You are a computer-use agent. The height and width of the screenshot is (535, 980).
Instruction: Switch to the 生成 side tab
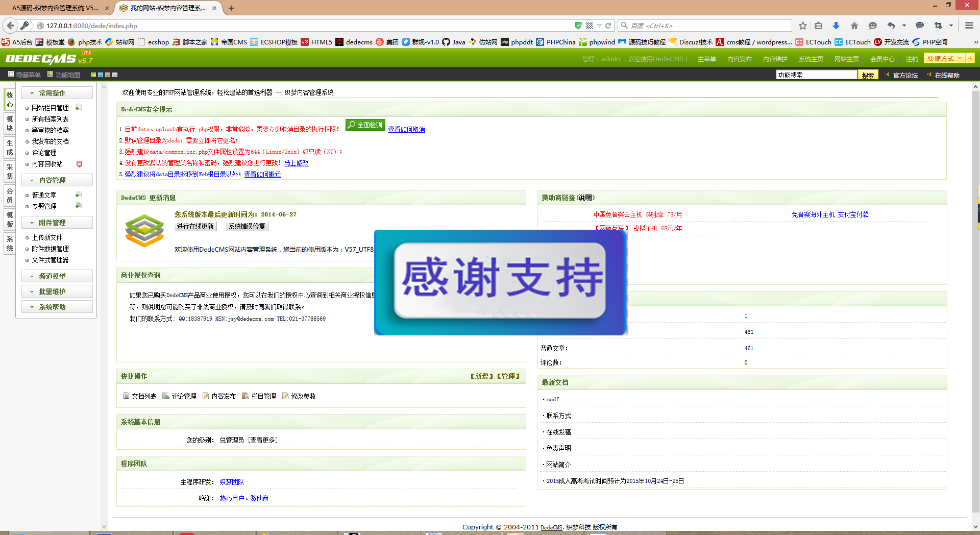tap(10, 148)
